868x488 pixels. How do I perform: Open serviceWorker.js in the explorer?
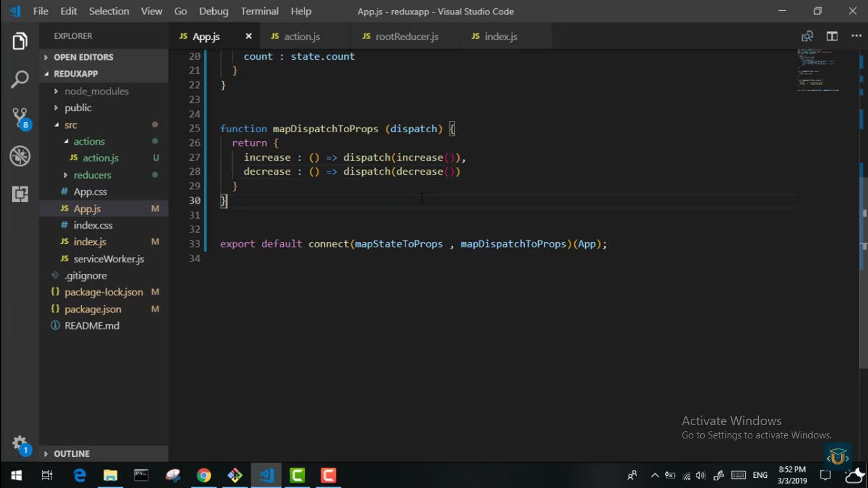click(109, 259)
